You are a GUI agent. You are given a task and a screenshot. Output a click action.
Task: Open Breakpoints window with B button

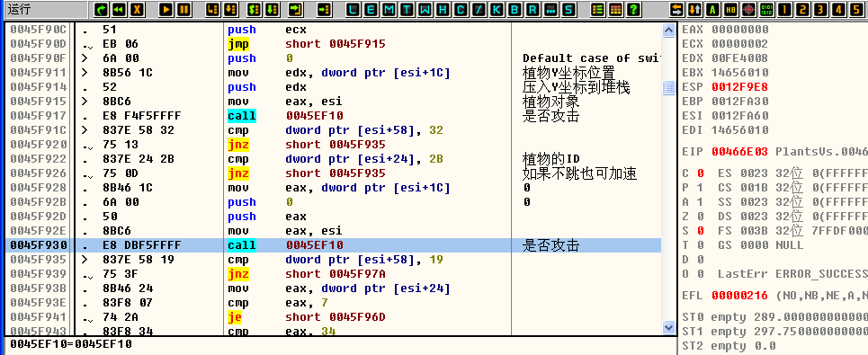(515, 9)
